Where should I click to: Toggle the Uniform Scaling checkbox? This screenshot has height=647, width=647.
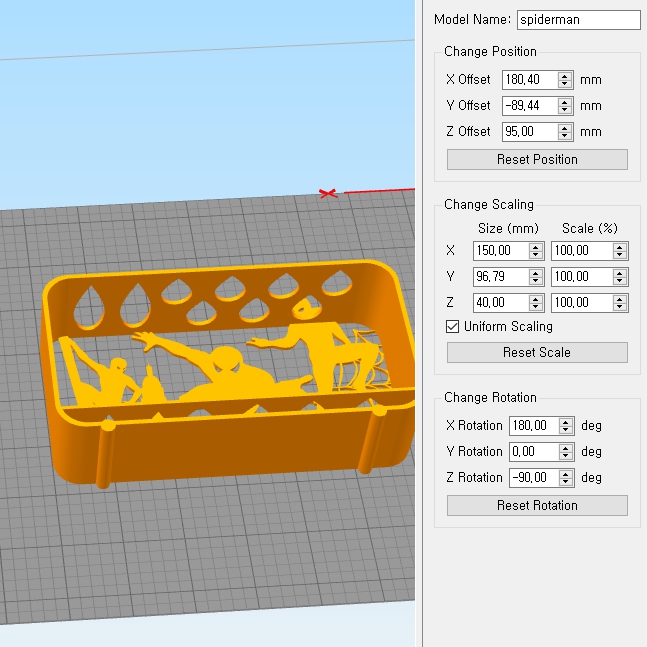click(453, 327)
